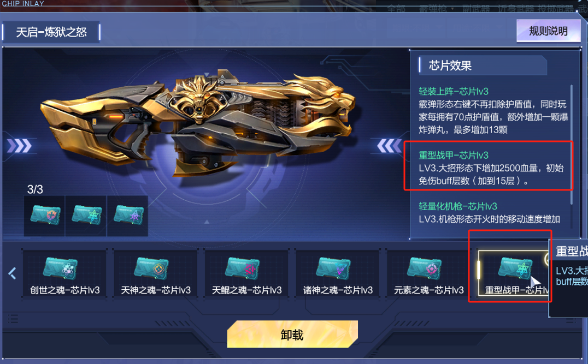Select the 创世之魂-芯片lv3 chip

coord(64,273)
